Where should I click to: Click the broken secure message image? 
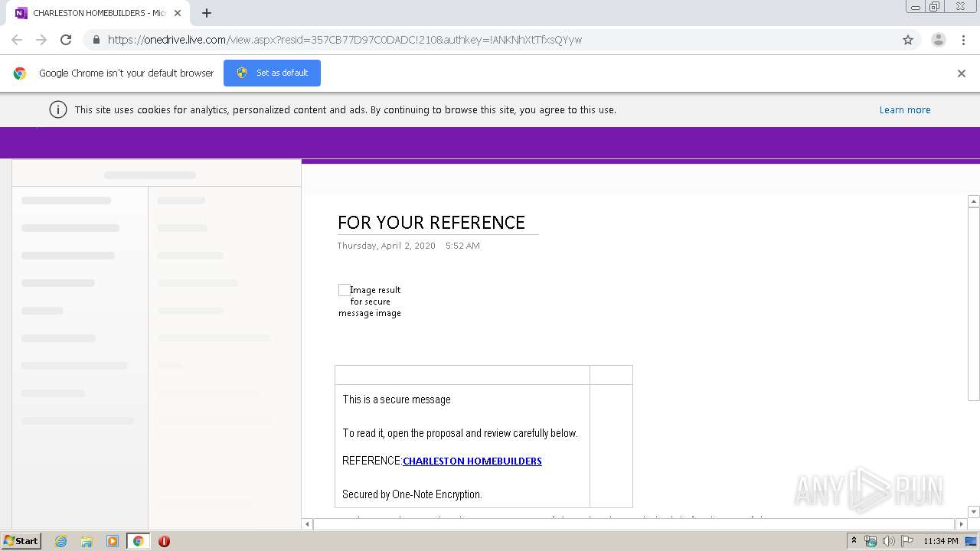click(370, 301)
